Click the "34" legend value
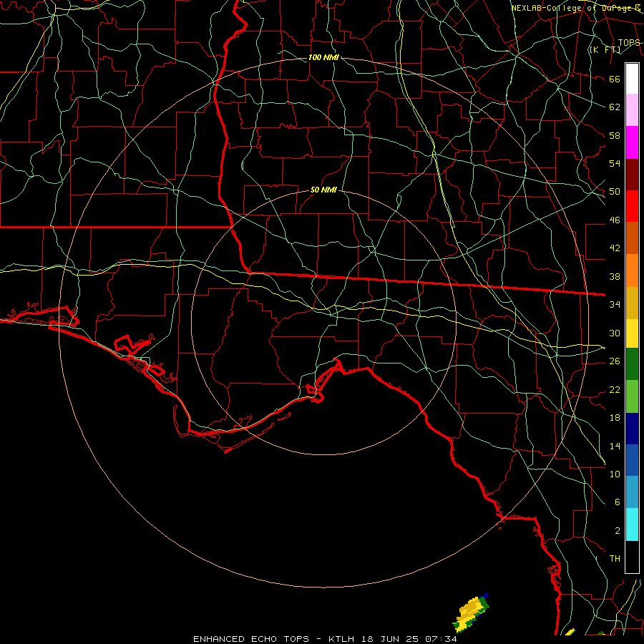Image resolution: width=644 pixels, height=644 pixels. pos(615,304)
